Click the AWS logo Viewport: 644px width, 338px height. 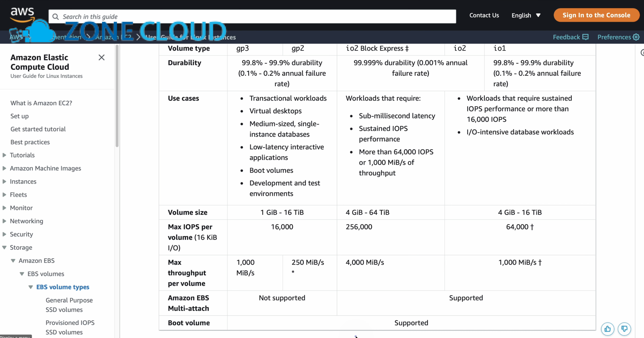point(22,15)
